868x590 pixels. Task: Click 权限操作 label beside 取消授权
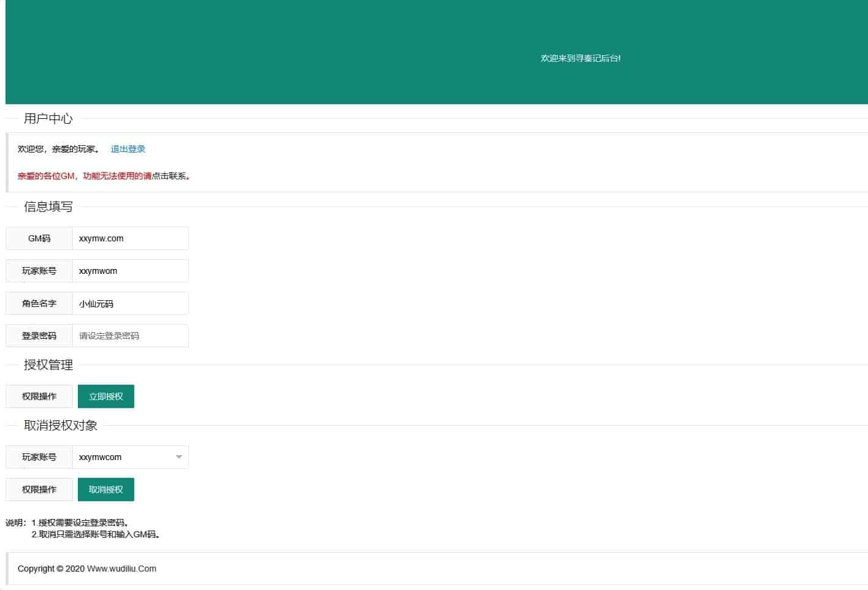coord(39,490)
